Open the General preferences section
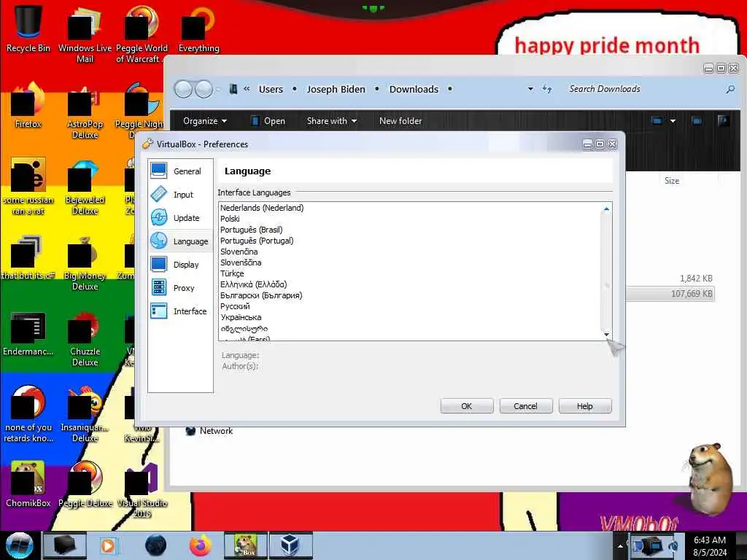Viewport: 747px width, 560px height. (x=180, y=171)
